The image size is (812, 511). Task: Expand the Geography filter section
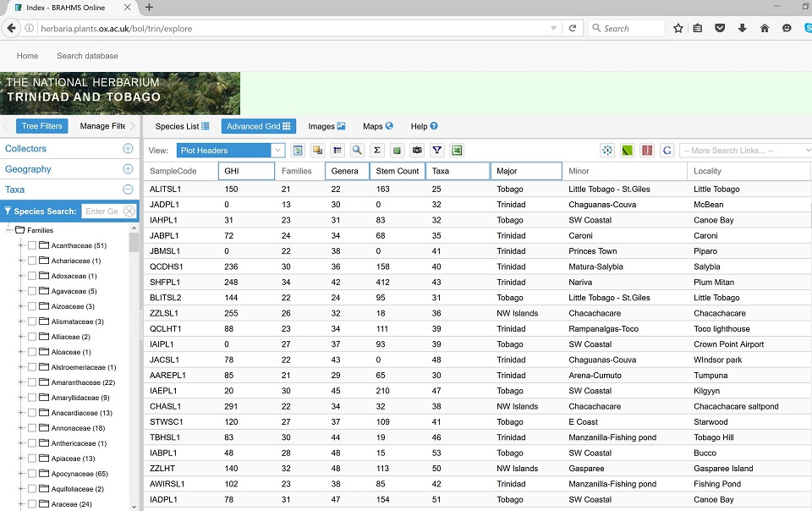128,168
